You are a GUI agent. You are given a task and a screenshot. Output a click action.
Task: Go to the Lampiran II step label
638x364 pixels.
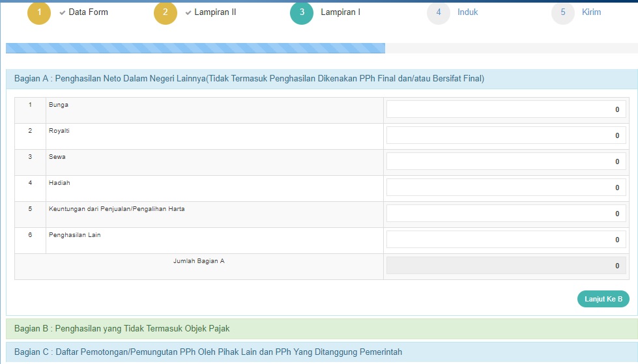(215, 12)
